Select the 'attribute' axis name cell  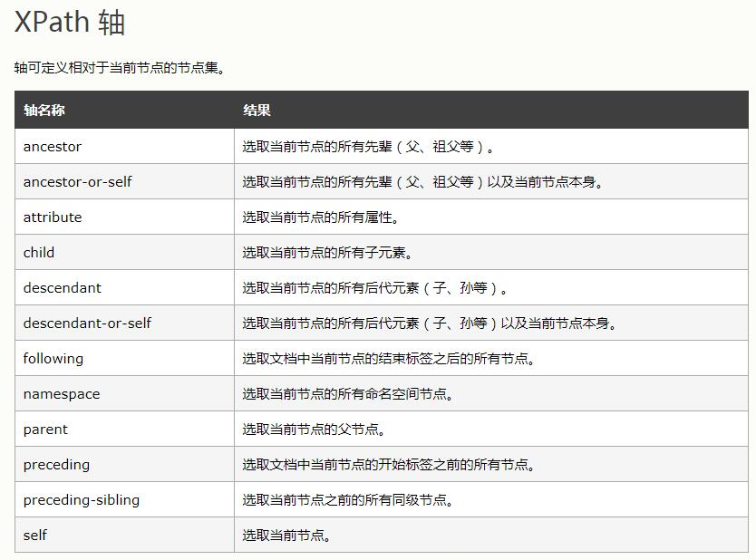[x=124, y=217]
